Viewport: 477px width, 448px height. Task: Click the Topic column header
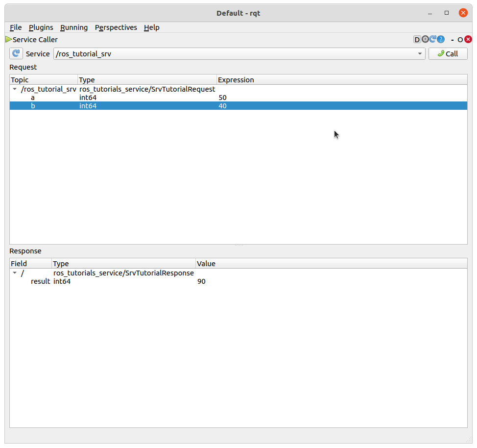tap(44, 80)
